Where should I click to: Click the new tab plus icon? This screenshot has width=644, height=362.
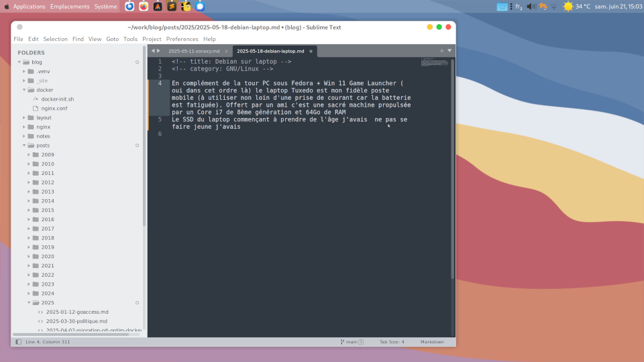tap(441, 51)
